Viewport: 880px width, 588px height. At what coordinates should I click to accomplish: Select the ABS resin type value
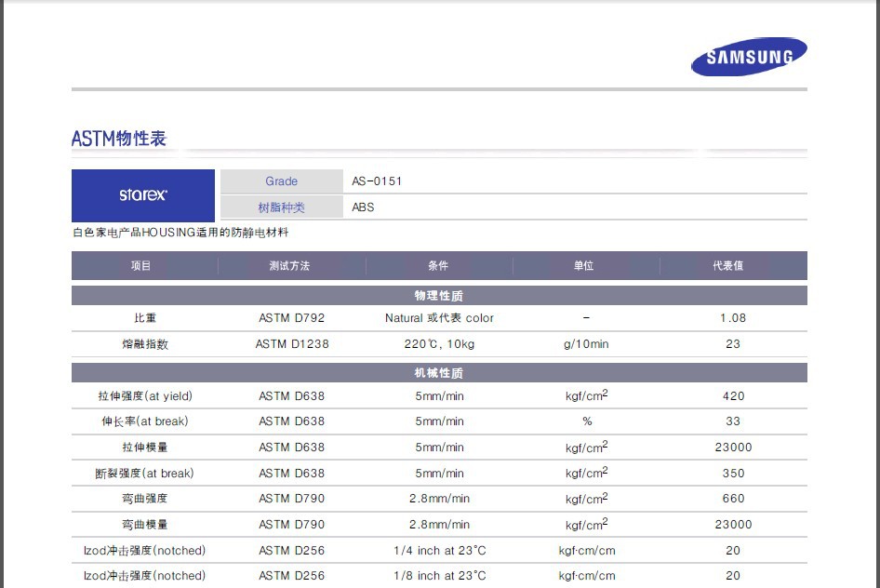(x=363, y=207)
